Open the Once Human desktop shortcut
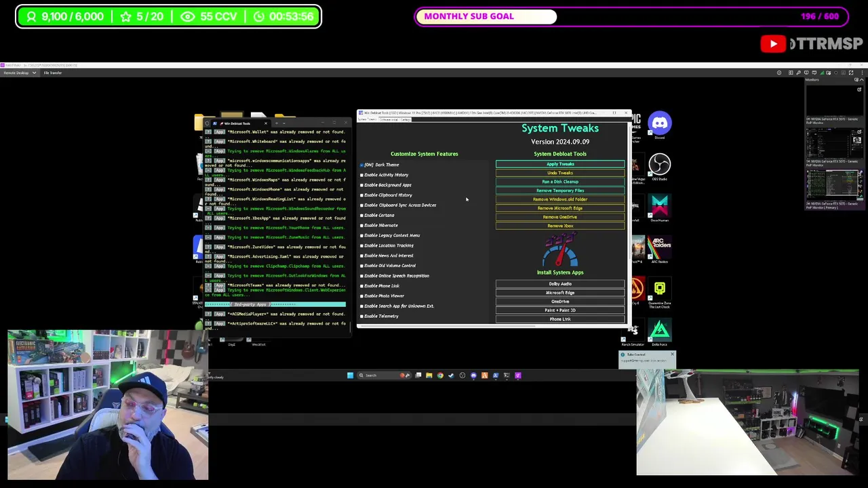The image size is (868, 488). coord(660,207)
